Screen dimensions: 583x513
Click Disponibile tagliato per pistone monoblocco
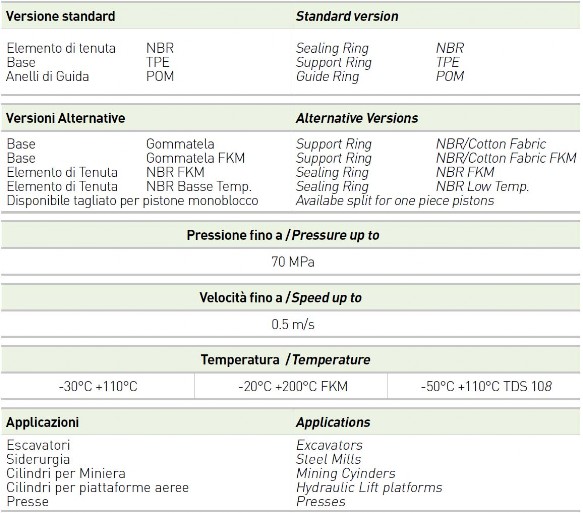pos(132,200)
